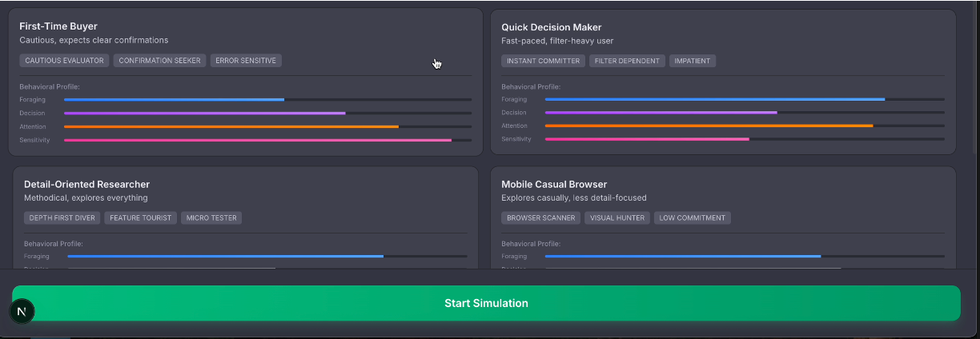Click Behavioral Profile label in Detail-Oriented Researcher
The height and width of the screenshot is (339, 980).
click(54, 243)
